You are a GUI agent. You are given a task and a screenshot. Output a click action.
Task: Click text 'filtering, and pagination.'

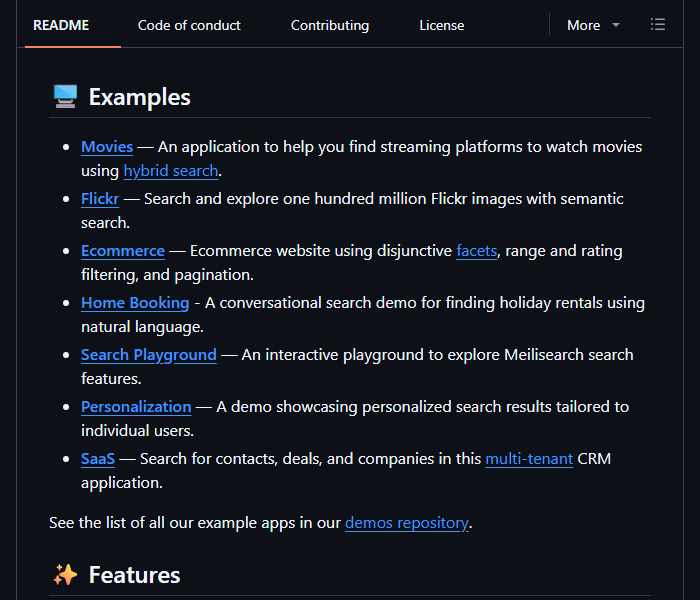[167, 275]
